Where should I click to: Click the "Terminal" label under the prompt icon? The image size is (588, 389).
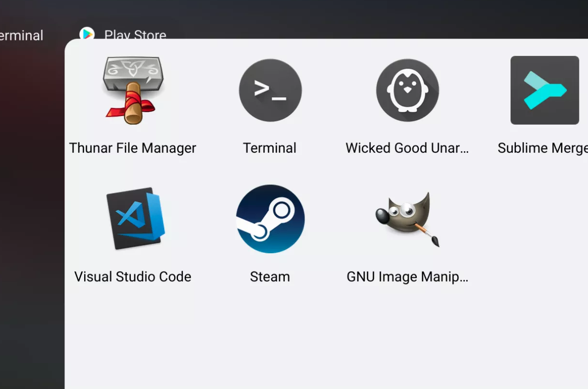tap(270, 148)
